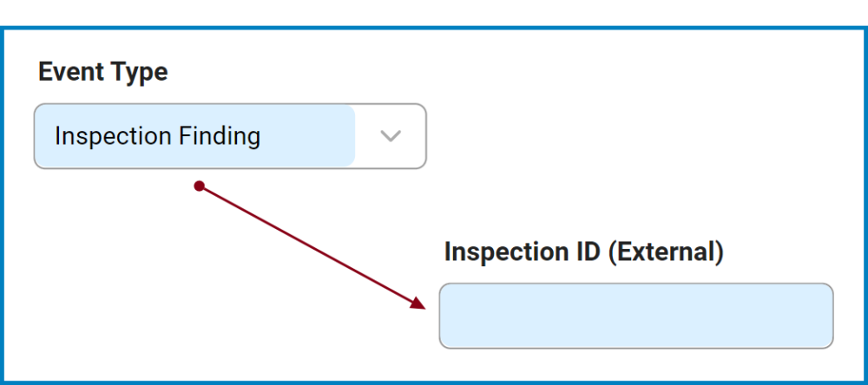Click the Event Type label
The width and height of the screenshot is (868, 385).
(x=102, y=72)
